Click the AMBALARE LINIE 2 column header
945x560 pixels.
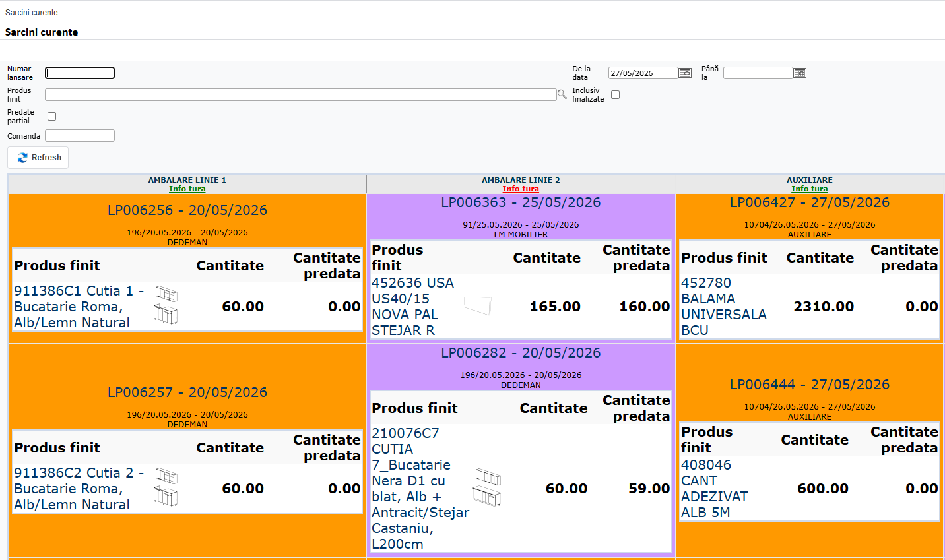(x=521, y=180)
